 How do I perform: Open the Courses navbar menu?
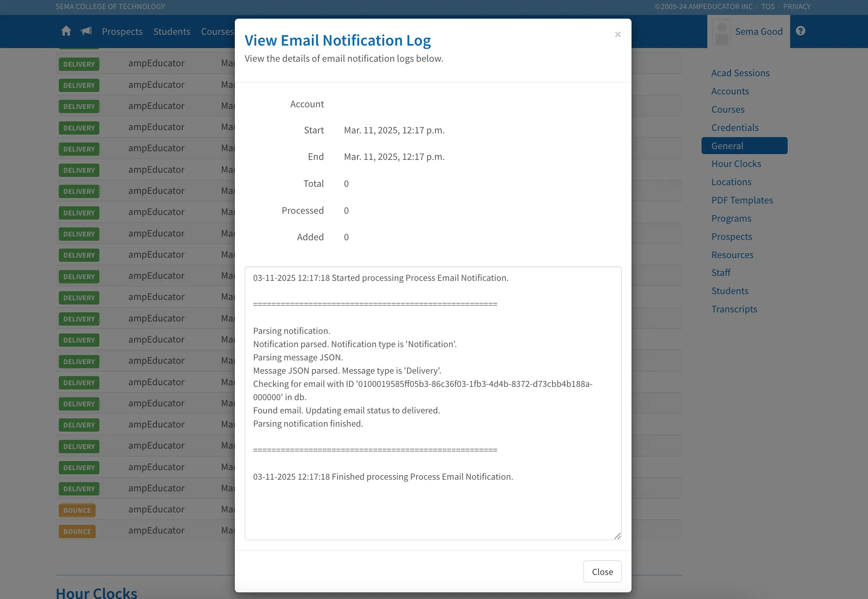tap(217, 31)
